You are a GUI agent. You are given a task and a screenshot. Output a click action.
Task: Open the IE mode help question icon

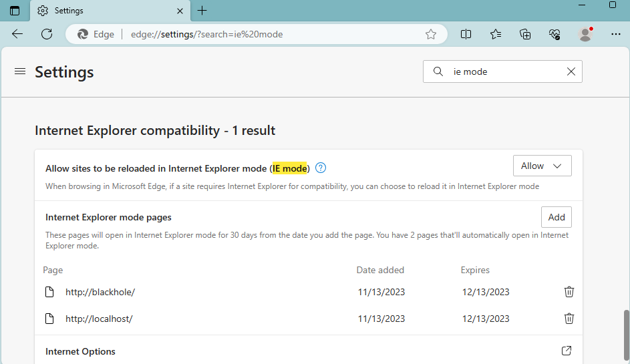[x=321, y=168]
